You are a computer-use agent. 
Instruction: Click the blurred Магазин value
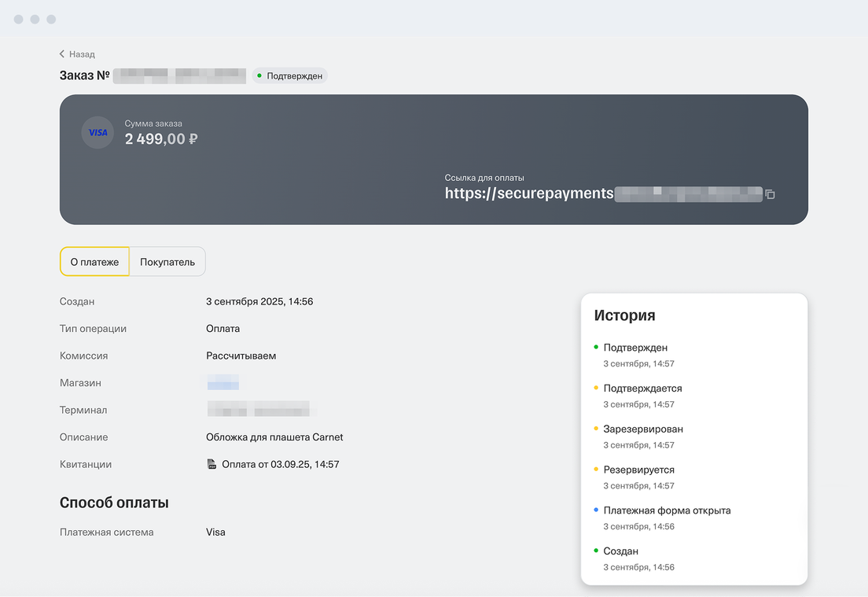pos(223,383)
